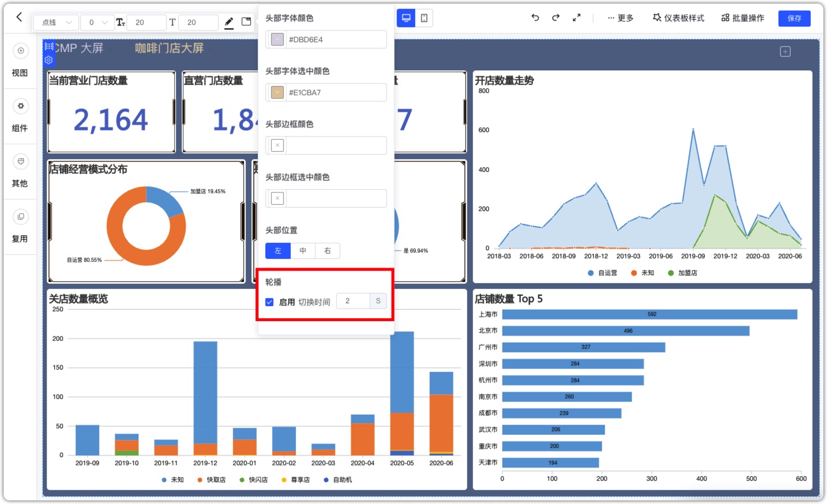Image resolution: width=827 pixels, height=504 pixels.
Task: Open the 视图 sidebar panel
Action: (x=20, y=61)
